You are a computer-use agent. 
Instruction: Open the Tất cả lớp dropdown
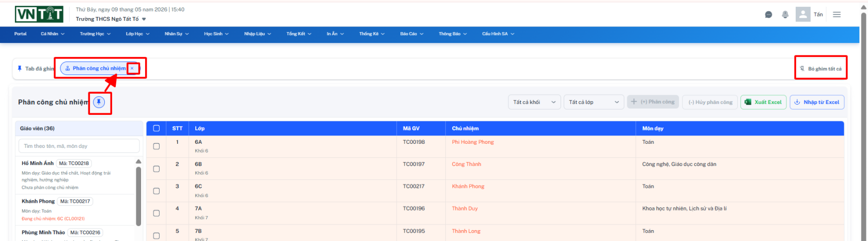pos(594,102)
